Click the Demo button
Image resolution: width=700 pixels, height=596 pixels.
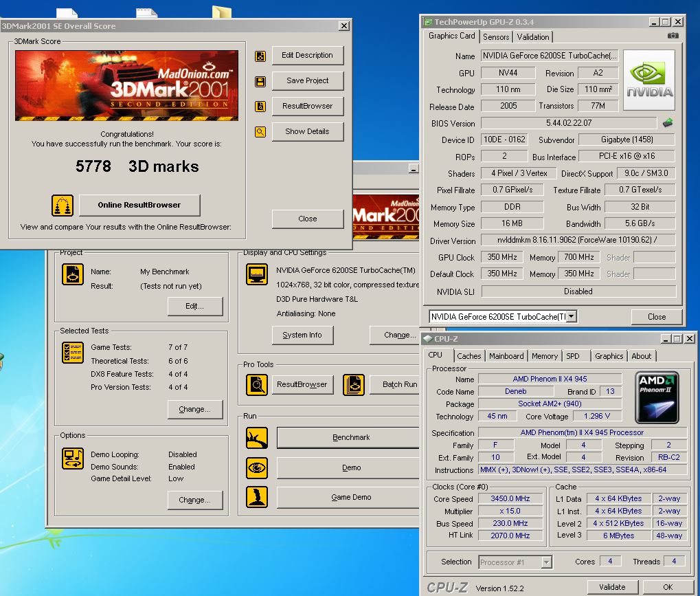coord(348,467)
